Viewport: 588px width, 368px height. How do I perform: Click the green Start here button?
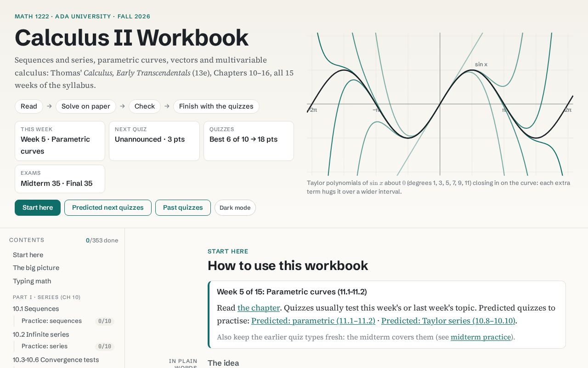tap(38, 207)
